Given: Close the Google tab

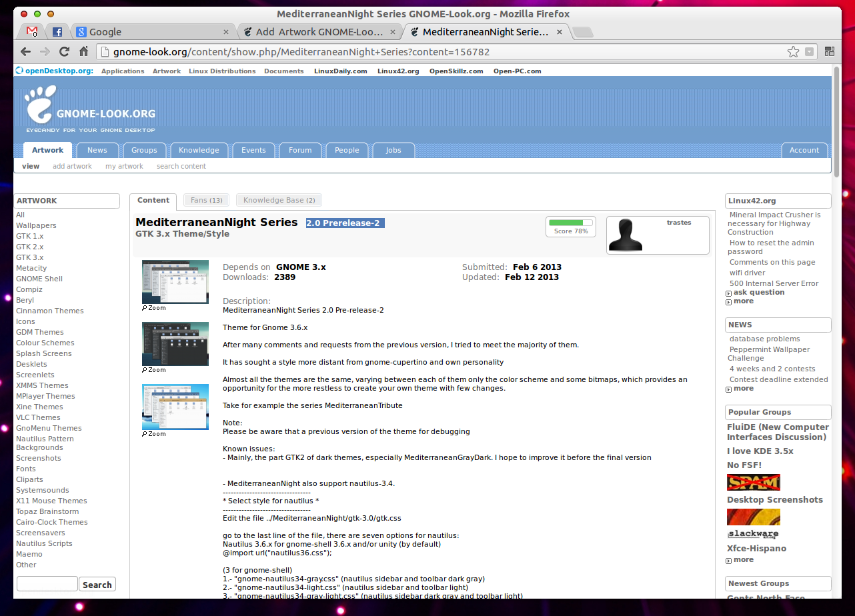Looking at the screenshot, I should (226, 31).
